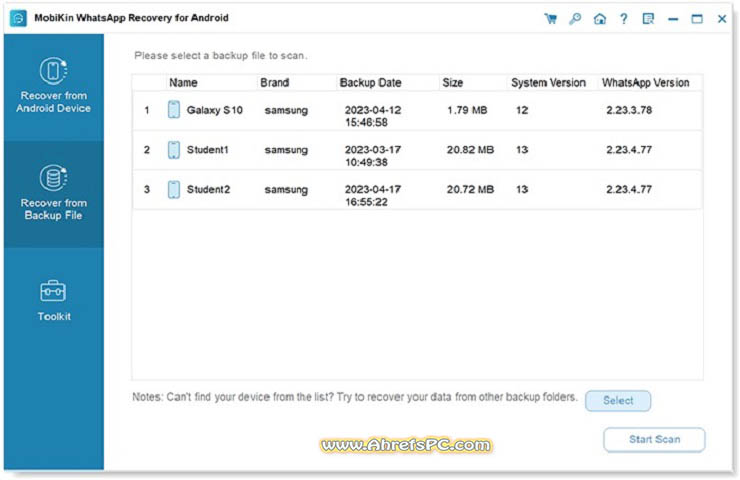The height and width of the screenshot is (480, 740).
Task: Select the Student2 backup name
Action: (208, 189)
